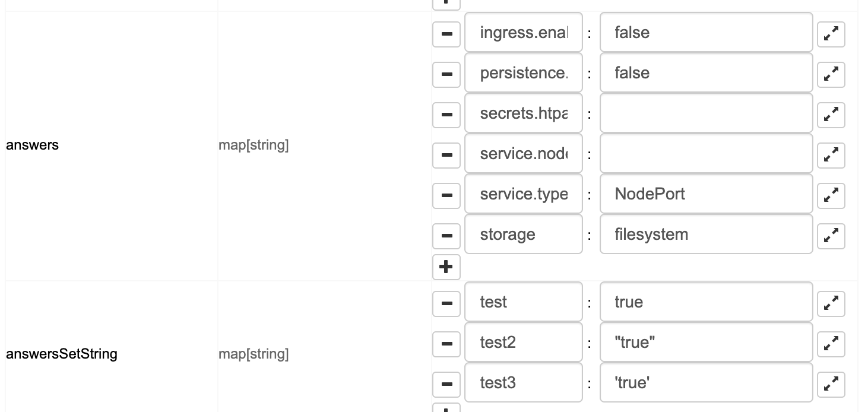Select the test3 key field
The image size is (868, 412).
point(523,383)
